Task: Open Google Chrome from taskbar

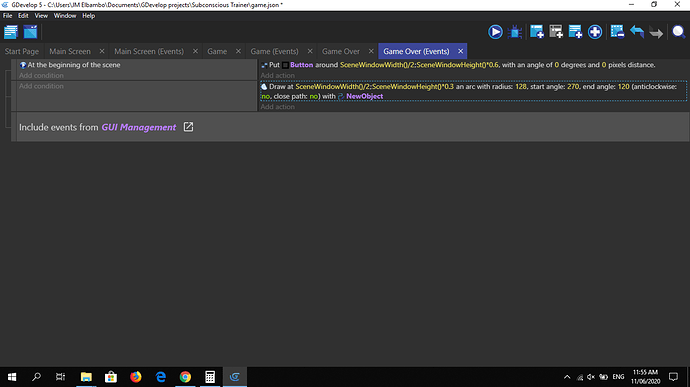Action: (x=185, y=377)
